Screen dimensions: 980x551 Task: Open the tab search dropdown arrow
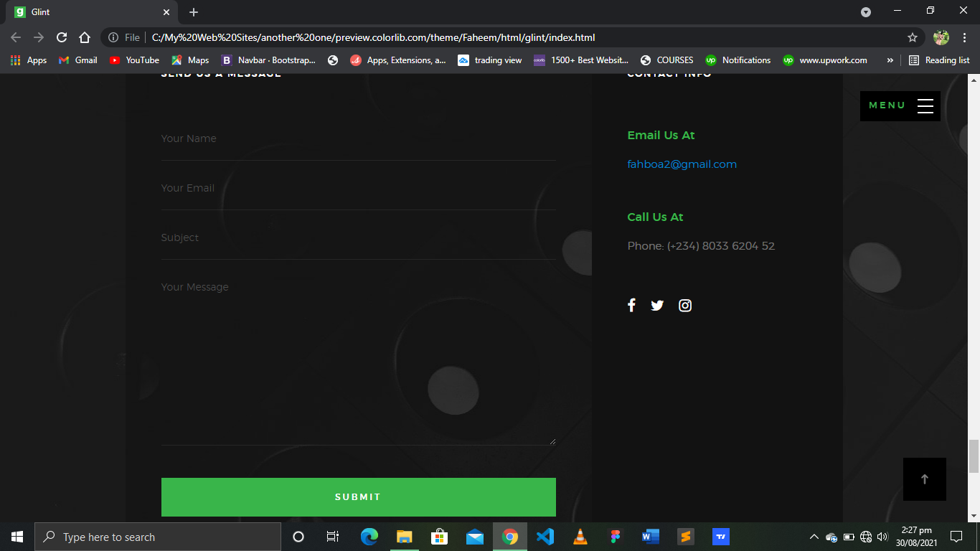pyautogui.click(x=866, y=12)
